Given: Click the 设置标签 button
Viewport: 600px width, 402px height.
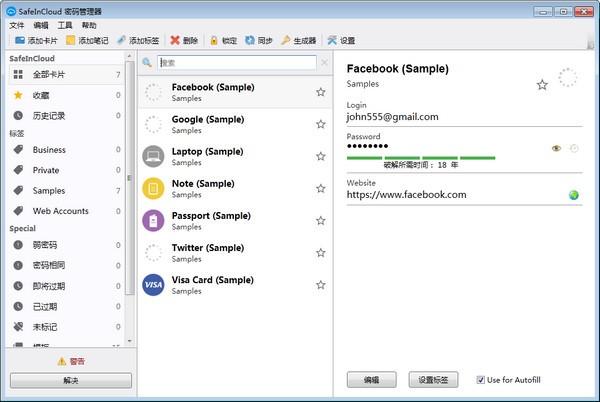Looking at the screenshot, I should point(433,380).
